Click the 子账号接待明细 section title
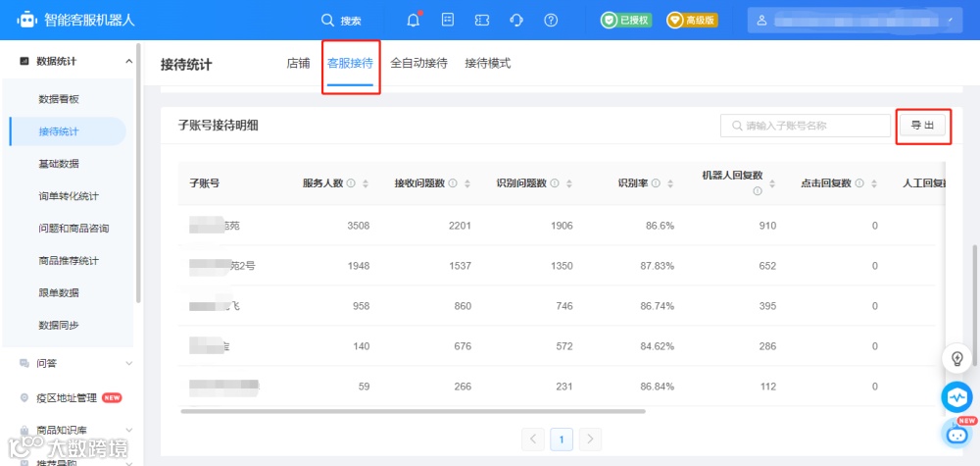The height and width of the screenshot is (466, 980). (x=219, y=126)
